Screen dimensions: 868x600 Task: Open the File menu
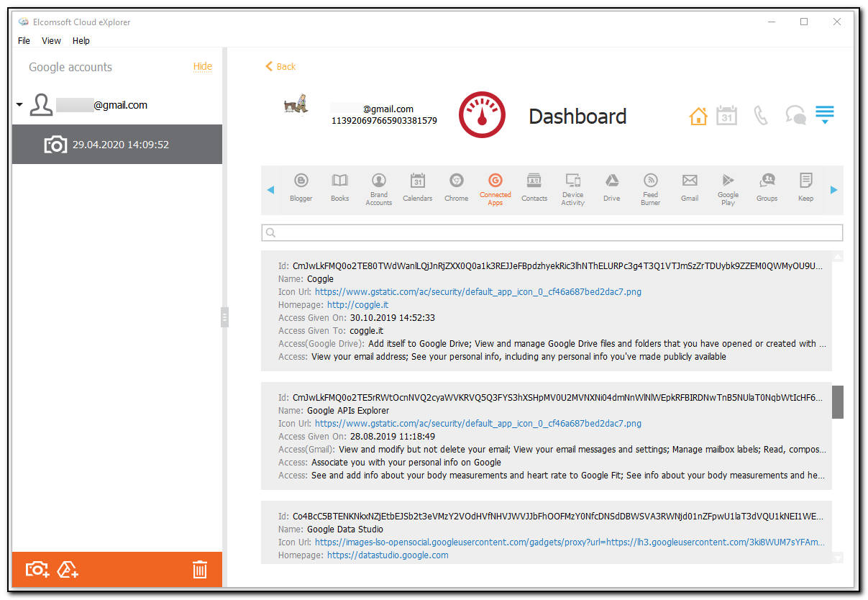[24, 41]
